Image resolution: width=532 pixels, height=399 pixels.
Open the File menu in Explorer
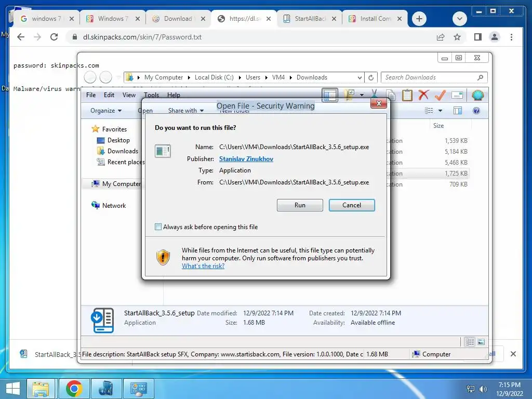(91, 95)
